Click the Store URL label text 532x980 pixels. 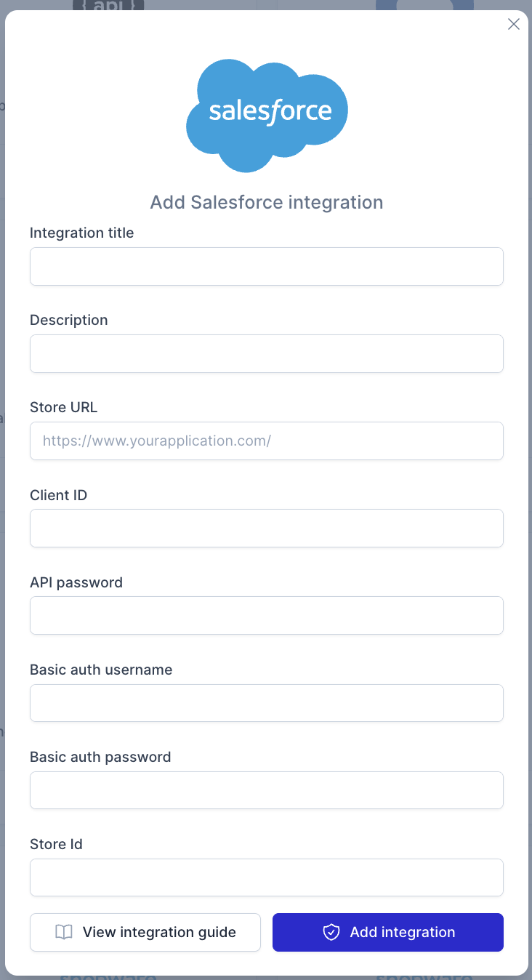click(63, 407)
